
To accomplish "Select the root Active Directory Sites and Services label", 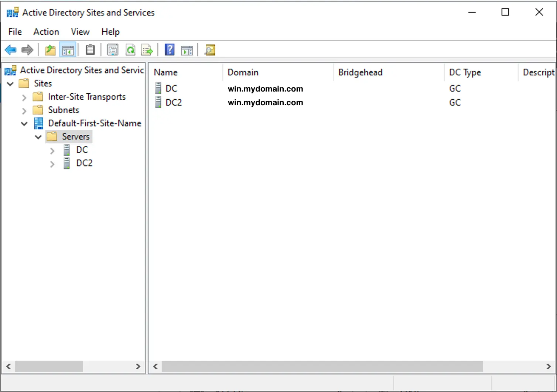I will (x=82, y=70).
